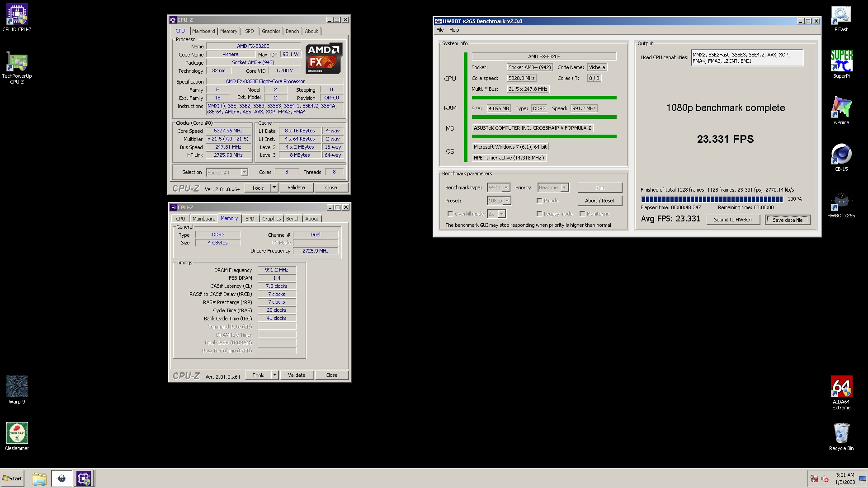Expand Tools arrow in bottom CPU-Z window

coord(274,375)
